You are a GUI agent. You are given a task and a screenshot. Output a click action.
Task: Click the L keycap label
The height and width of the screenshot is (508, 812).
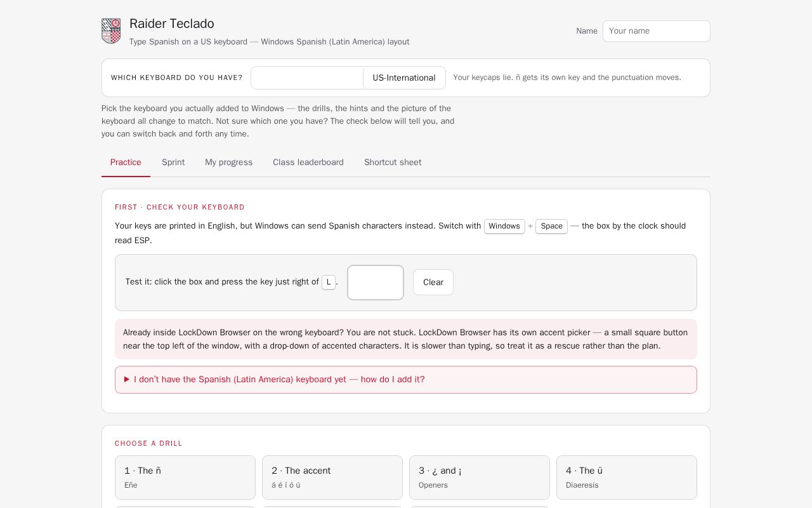point(329,282)
